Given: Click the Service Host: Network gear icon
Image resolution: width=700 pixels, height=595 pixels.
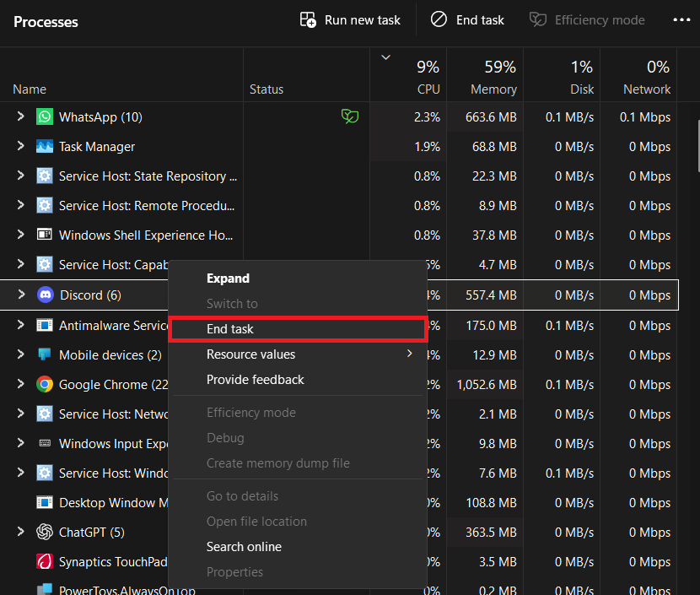Looking at the screenshot, I should point(45,414).
